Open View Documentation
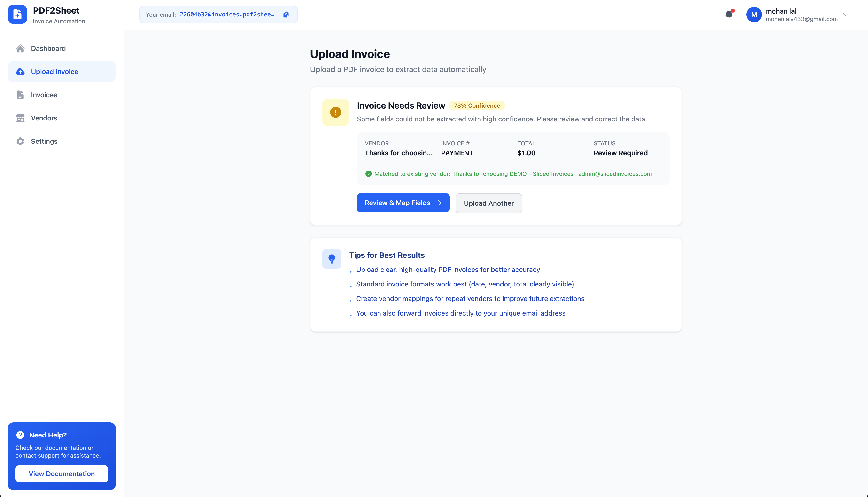Viewport: 868px width, 497px height. (62, 474)
